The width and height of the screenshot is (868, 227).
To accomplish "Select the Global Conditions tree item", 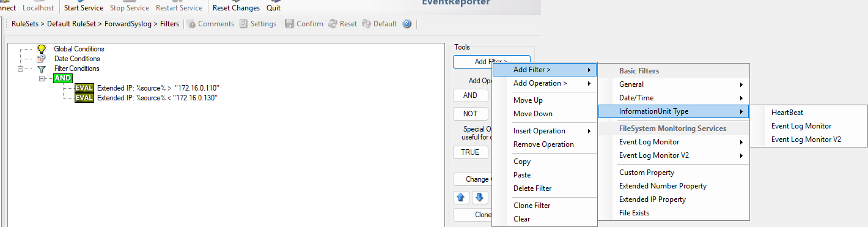I will [x=79, y=49].
